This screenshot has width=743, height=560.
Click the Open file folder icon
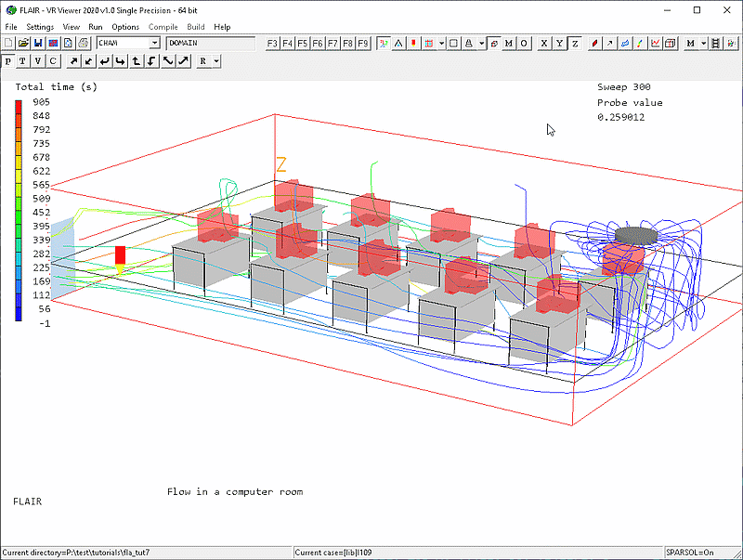point(23,44)
